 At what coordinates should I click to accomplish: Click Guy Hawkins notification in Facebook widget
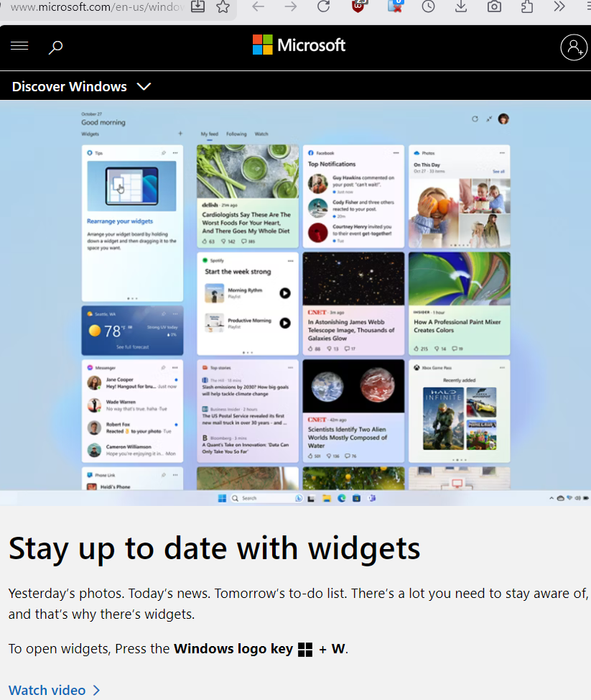pos(353,184)
